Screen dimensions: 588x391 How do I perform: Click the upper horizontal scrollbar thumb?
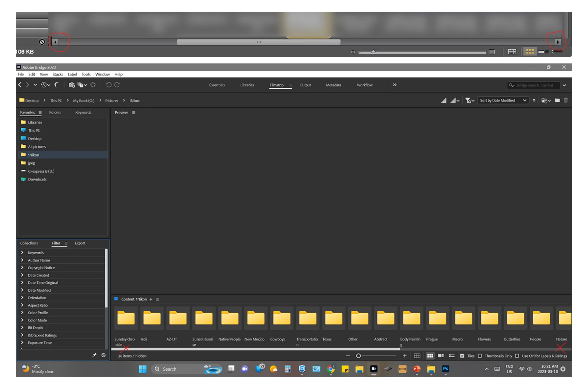(259, 42)
